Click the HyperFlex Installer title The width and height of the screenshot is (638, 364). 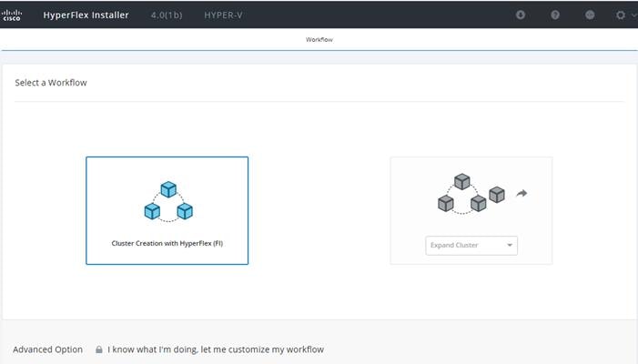pos(86,15)
